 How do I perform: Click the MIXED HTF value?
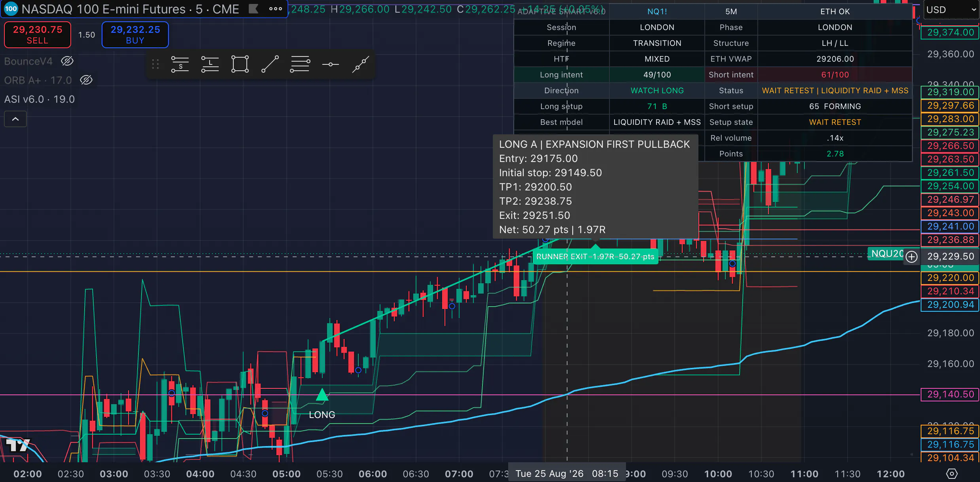click(x=657, y=59)
